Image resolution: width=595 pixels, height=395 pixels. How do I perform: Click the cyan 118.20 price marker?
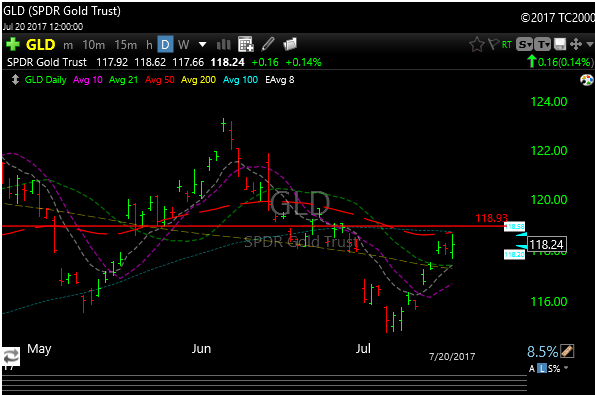pos(514,254)
